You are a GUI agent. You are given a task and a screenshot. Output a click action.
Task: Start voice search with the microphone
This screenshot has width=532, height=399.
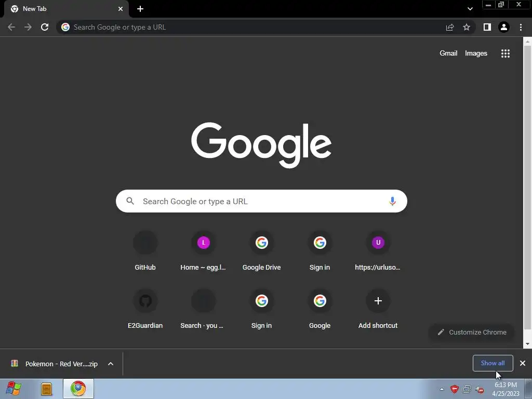pyautogui.click(x=392, y=201)
